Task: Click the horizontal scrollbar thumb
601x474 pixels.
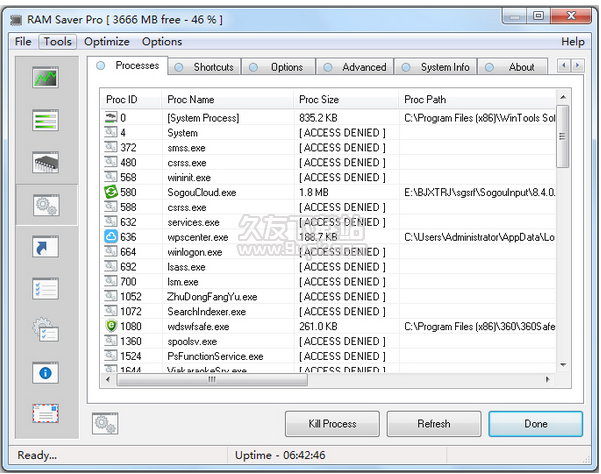Action: point(212,379)
